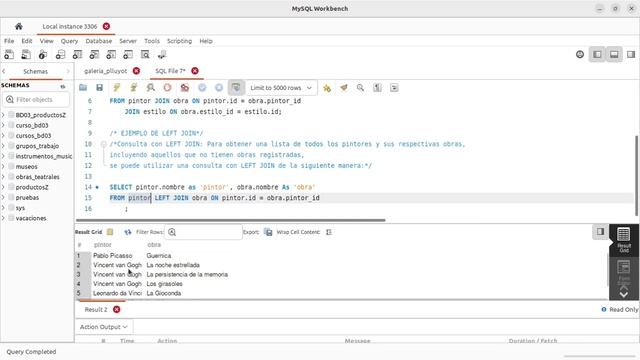
Task: Create a new stored procedure icon
Action: pos(111,54)
